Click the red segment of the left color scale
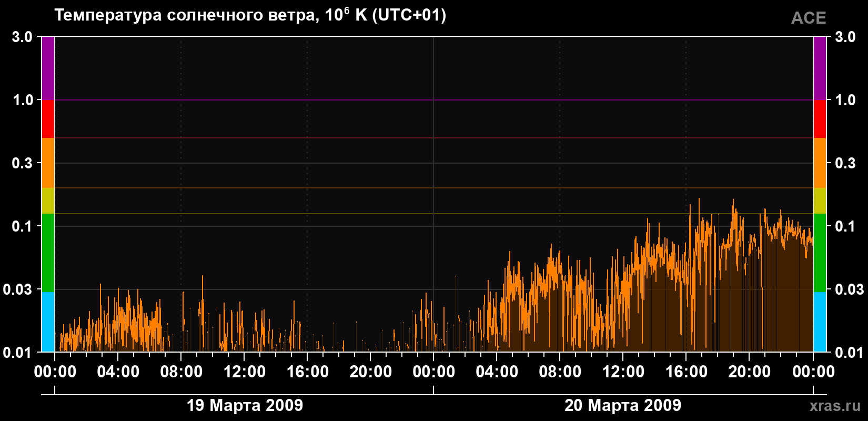 click(48, 119)
